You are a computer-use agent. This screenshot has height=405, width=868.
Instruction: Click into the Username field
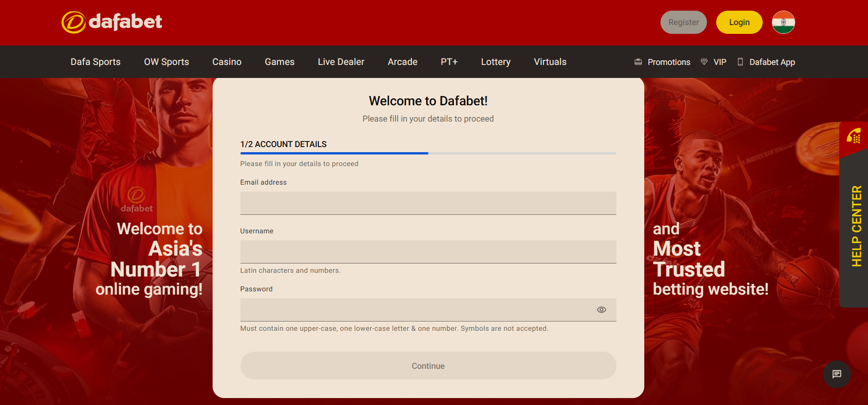click(x=428, y=252)
